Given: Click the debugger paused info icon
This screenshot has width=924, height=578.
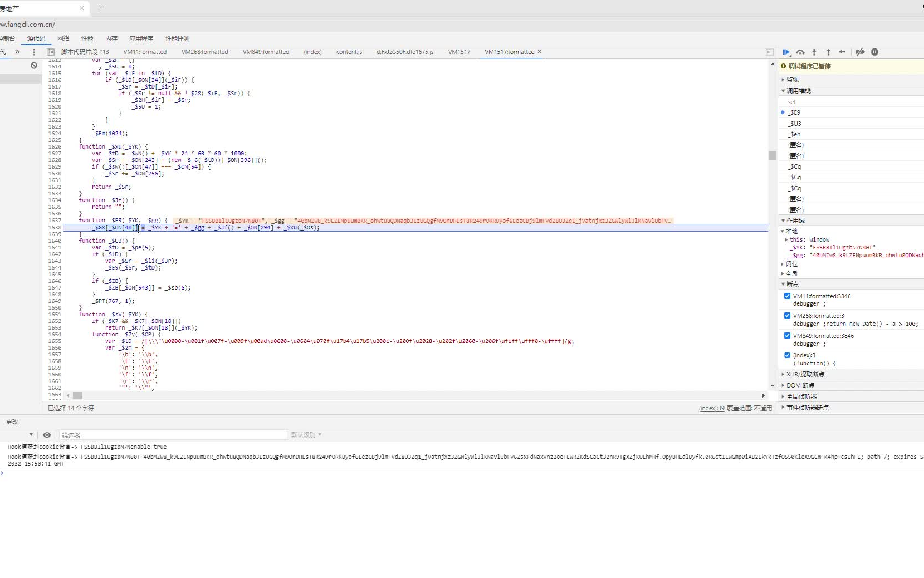Looking at the screenshot, I should pyautogui.click(x=784, y=66).
